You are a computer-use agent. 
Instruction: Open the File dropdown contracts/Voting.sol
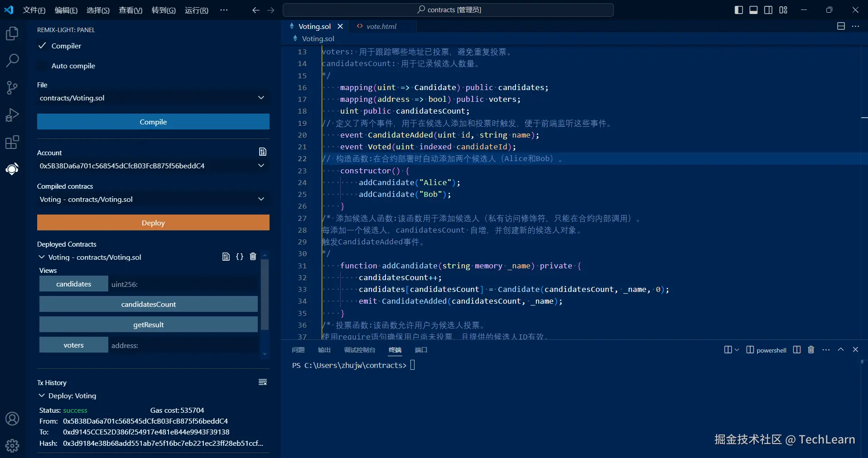153,98
